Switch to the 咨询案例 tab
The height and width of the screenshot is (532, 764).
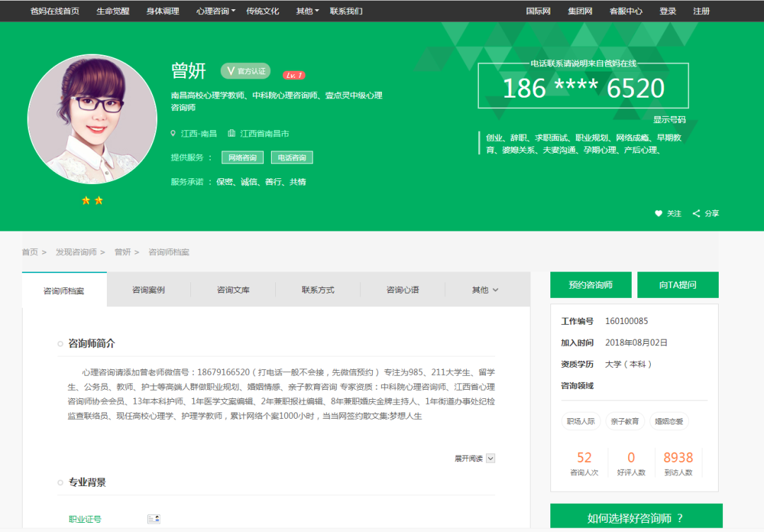[148, 289]
